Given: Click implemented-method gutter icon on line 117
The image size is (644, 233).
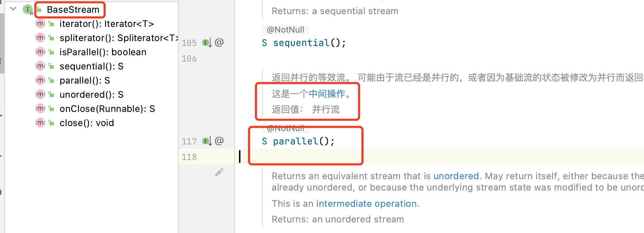Looking at the screenshot, I should pos(207,141).
